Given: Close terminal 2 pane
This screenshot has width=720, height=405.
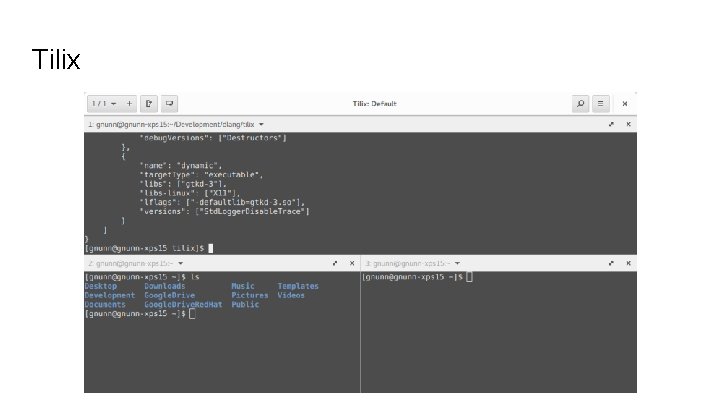Looking at the screenshot, I should tap(352, 264).
